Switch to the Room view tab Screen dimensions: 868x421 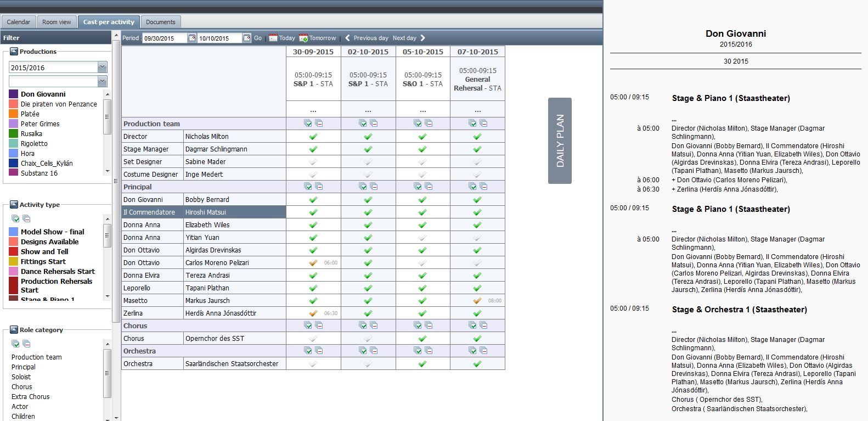tap(57, 22)
